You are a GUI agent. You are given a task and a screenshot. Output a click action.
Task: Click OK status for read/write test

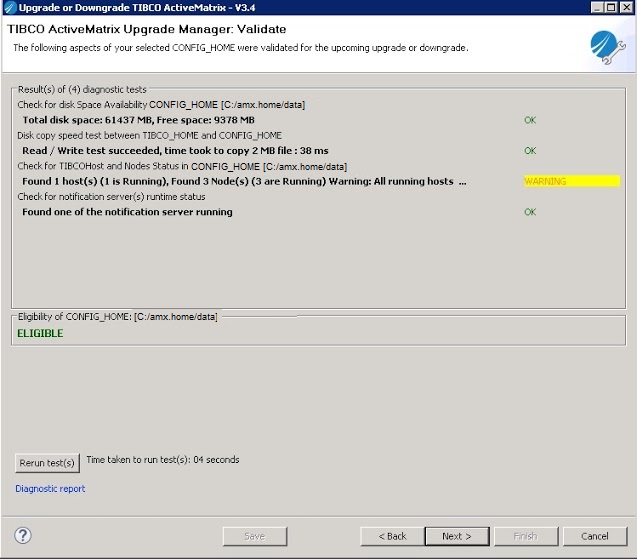click(530, 151)
